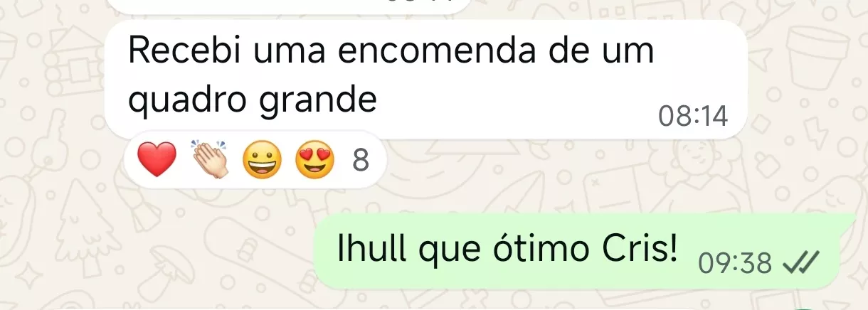Image resolution: width=868 pixels, height=310 pixels.
Task: Tap the grinning face reaction emoji
Action: [263, 159]
